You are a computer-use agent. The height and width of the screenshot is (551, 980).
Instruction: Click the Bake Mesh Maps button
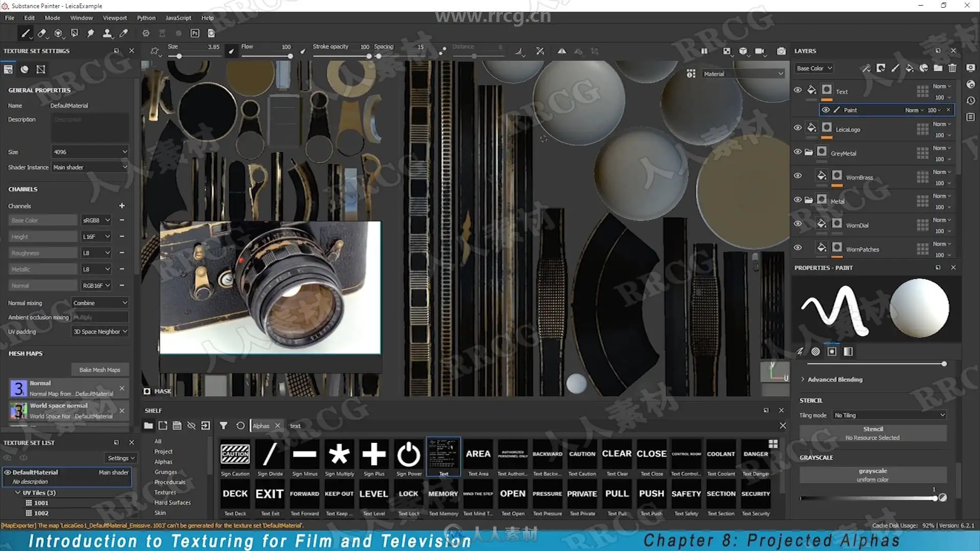point(100,370)
